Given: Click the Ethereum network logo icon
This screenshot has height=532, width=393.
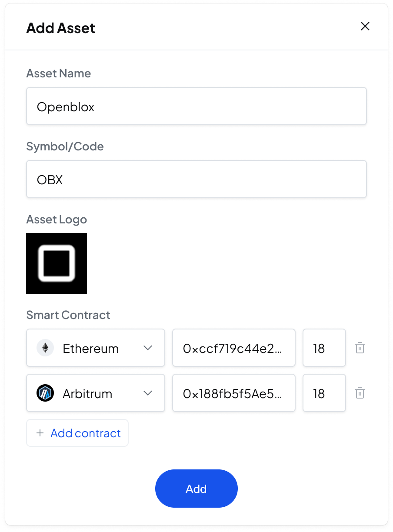Looking at the screenshot, I should click(x=45, y=348).
